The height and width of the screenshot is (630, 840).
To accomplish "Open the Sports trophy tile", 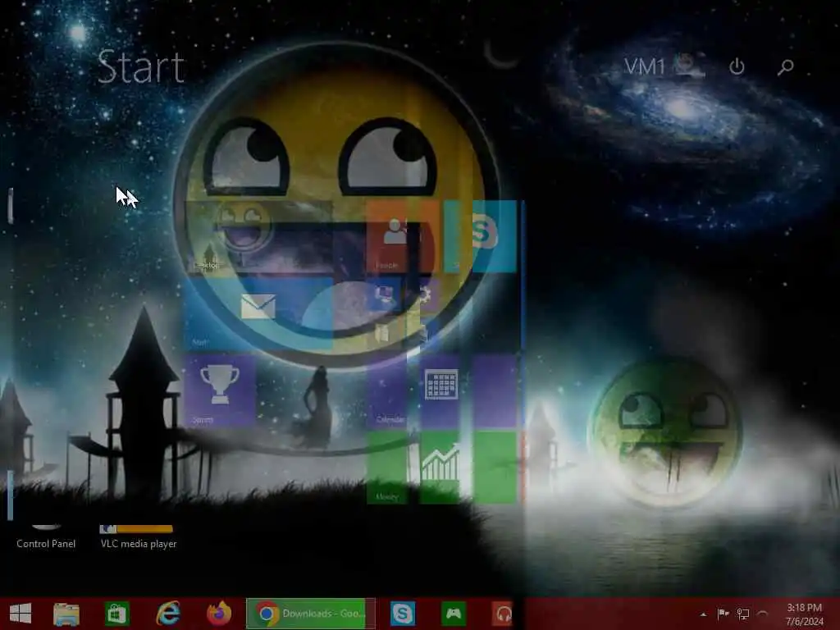I will (x=220, y=390).
